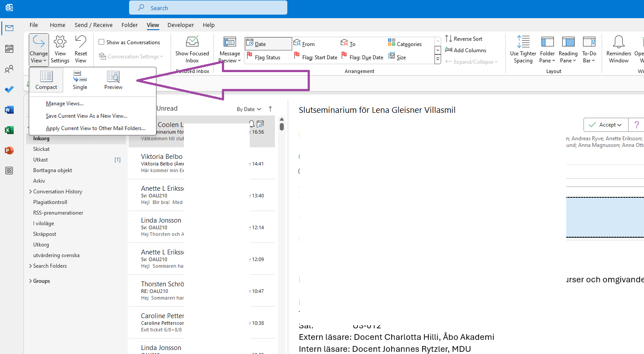Click inside the Search box
Viewport: 644px width, 354px height.
[208, 8]
